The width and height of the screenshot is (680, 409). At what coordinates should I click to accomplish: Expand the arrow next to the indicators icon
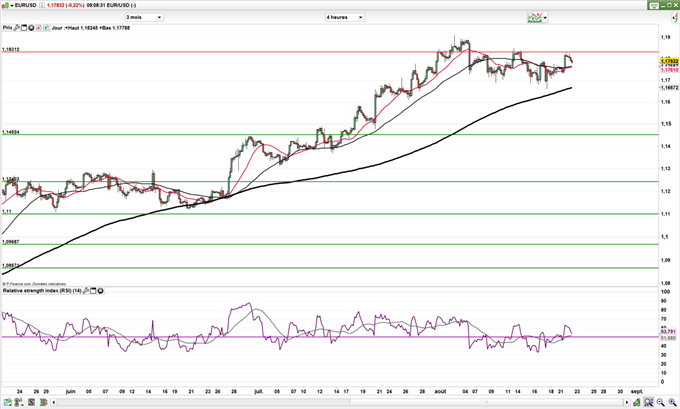click(545, 18)
